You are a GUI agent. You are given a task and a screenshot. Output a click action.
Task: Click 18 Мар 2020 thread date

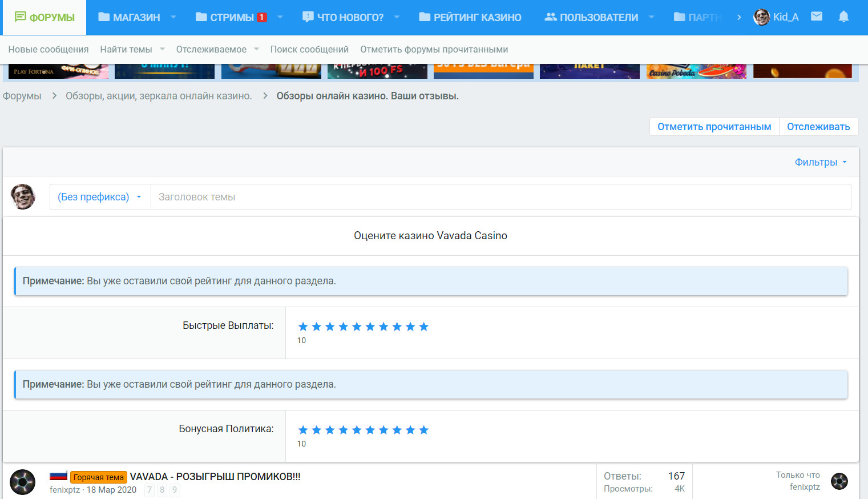(111, 490)
